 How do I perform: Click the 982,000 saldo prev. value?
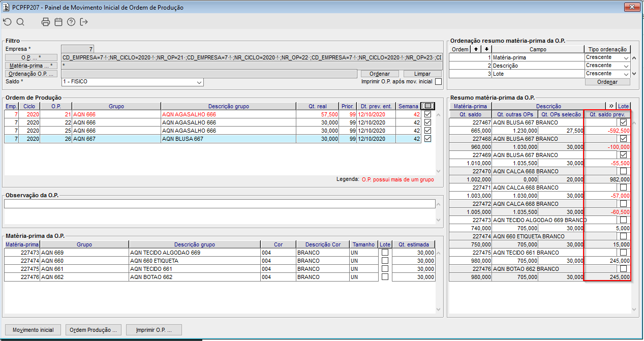point(620,179)
